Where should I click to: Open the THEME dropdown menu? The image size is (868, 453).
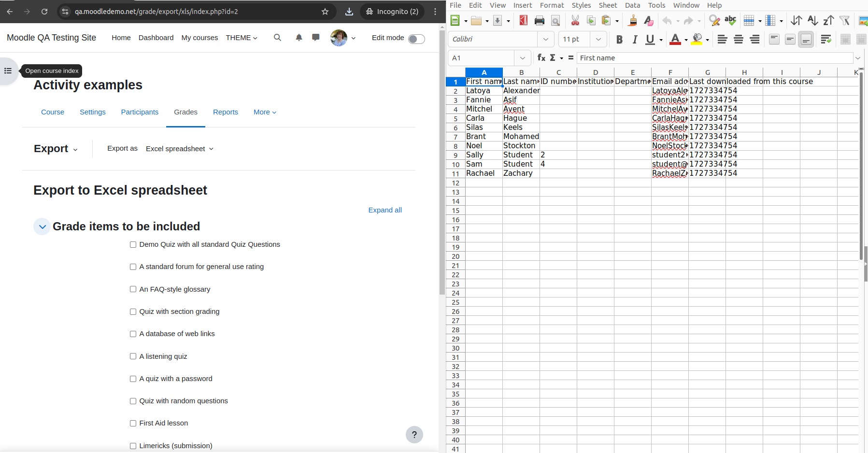242,38
